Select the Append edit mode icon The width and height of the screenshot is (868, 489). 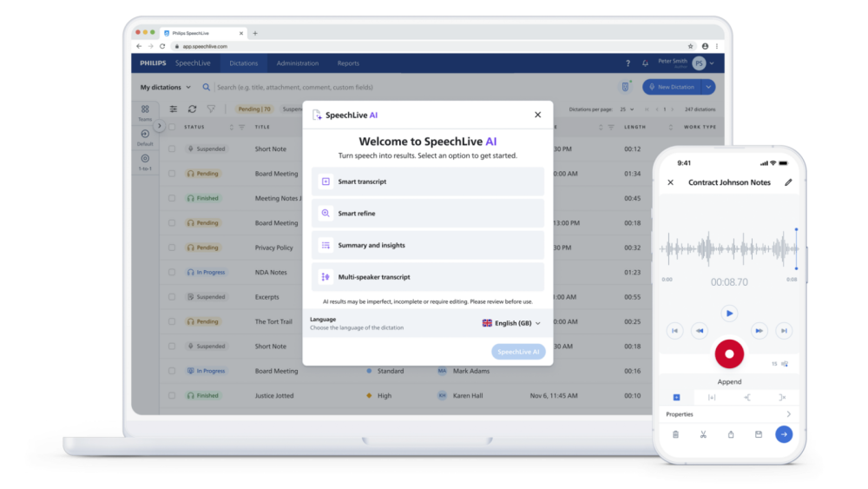click(x=676, y=397)
